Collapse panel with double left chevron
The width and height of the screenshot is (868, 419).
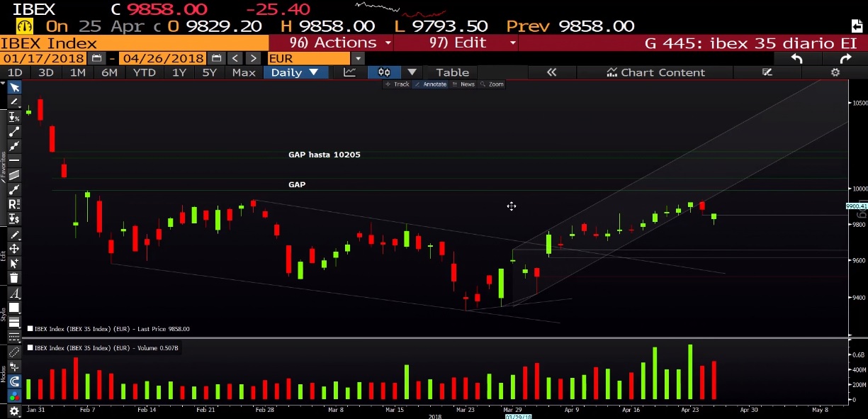552,72
